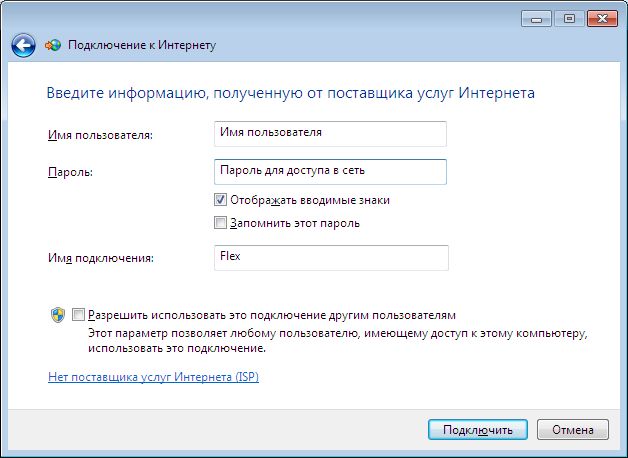Click the Подключить button

point(478,430)
